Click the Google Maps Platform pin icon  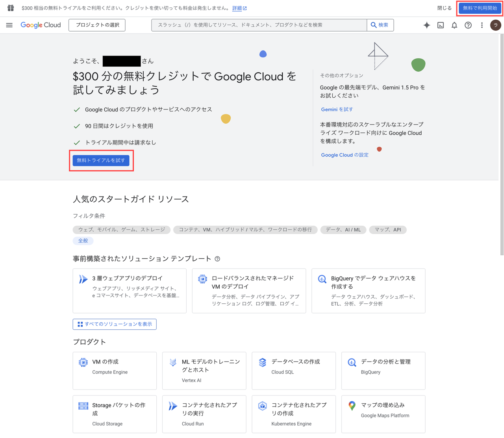tap(352, 406)
